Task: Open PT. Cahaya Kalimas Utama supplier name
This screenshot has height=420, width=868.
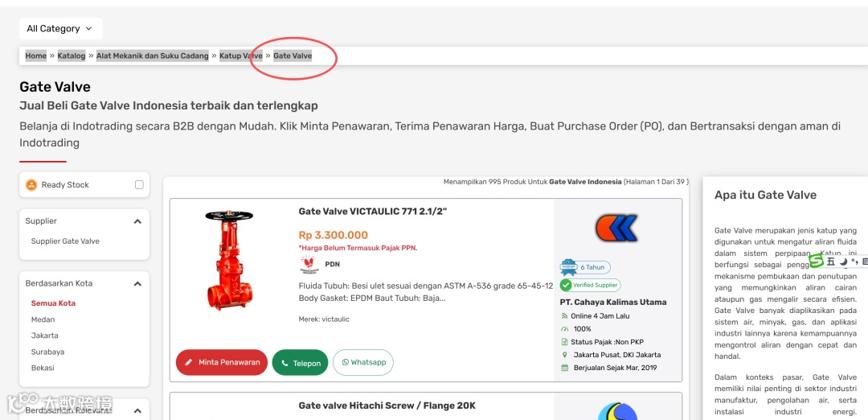Action: pyautogui.click(x=612, y=302)
